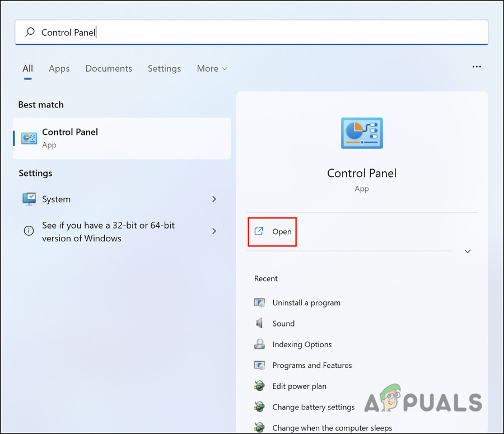This screenshot has height=434, width=504.
Task: Click the Programs and Features icon
Action: [x=259, y=365]
